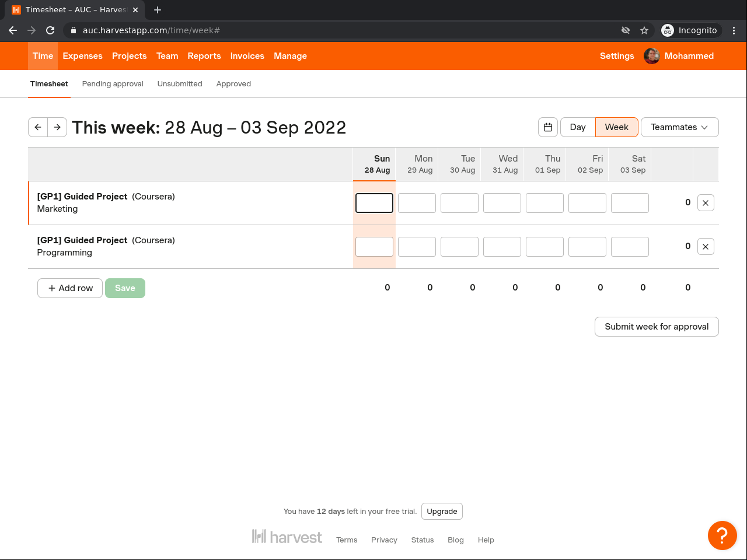The image size is (747, 560).
Task: Click the Upgrade button
Action: 442,512
